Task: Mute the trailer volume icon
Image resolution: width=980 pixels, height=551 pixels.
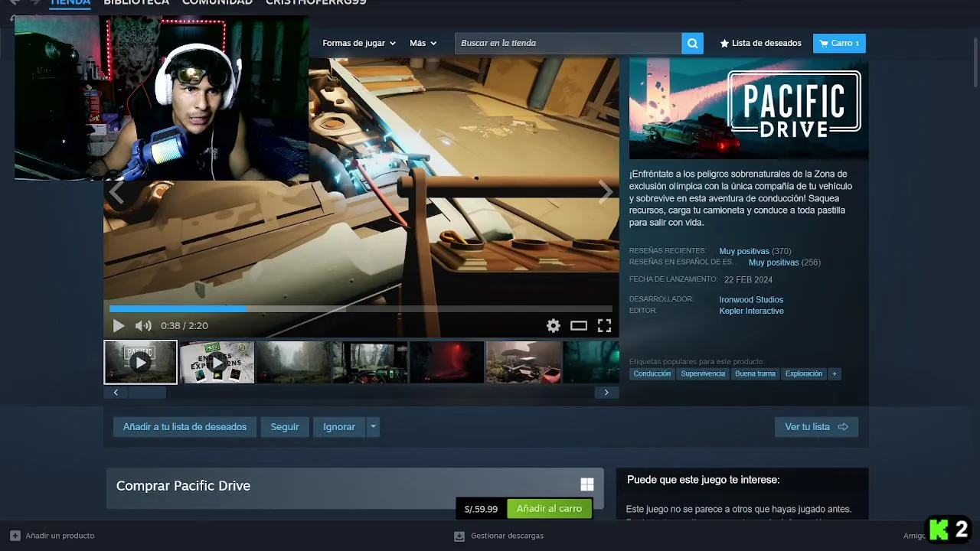Action: tap(143, 326)
